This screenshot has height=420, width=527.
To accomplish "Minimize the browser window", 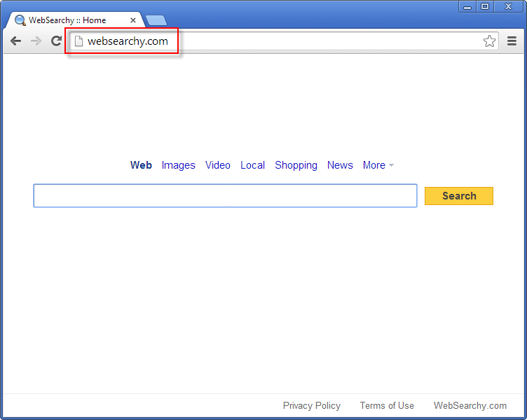I will 467,7.
